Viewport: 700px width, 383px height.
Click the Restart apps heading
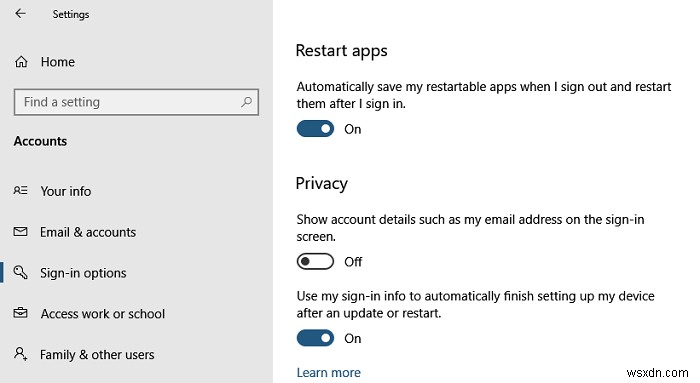(342, 51)
